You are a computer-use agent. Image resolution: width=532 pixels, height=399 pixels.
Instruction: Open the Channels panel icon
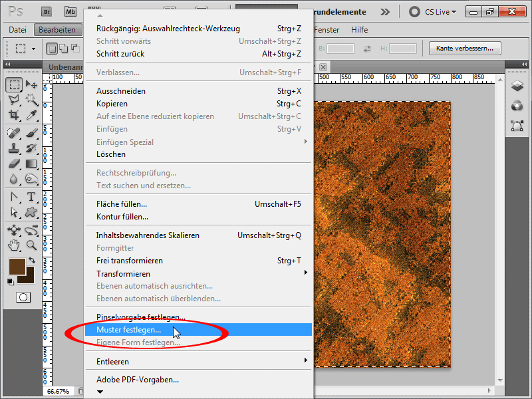point(517,106)
